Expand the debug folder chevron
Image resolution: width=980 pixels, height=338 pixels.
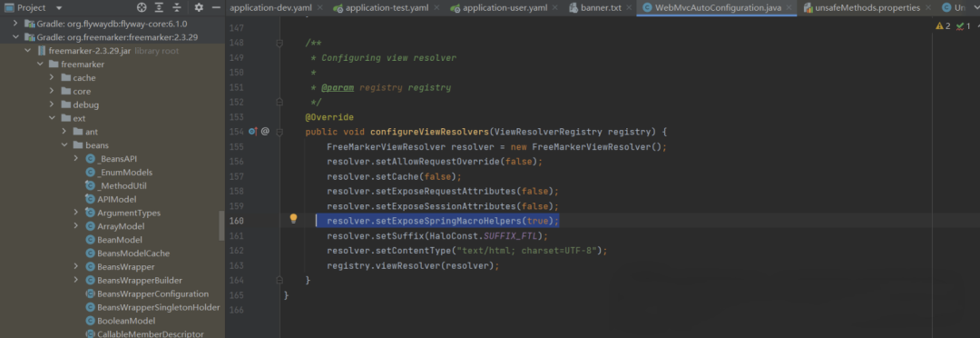(52, 104)
